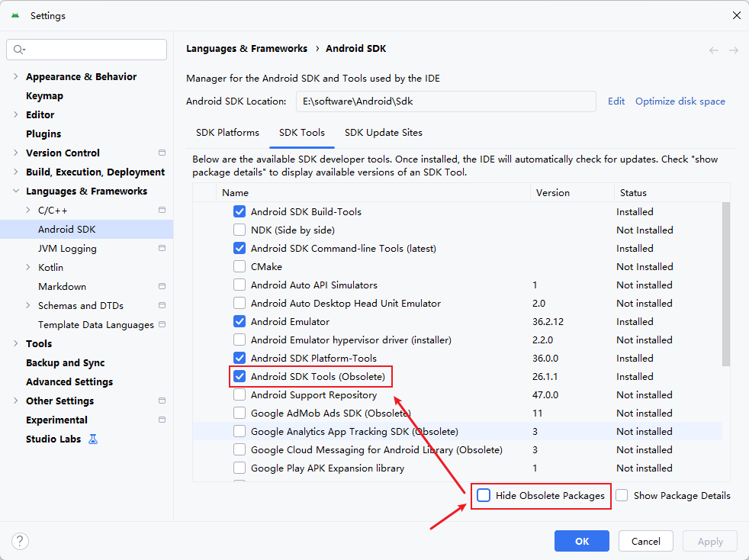Click the forward navigation arrow icon
749x560 pixels.
coord(734,50)
